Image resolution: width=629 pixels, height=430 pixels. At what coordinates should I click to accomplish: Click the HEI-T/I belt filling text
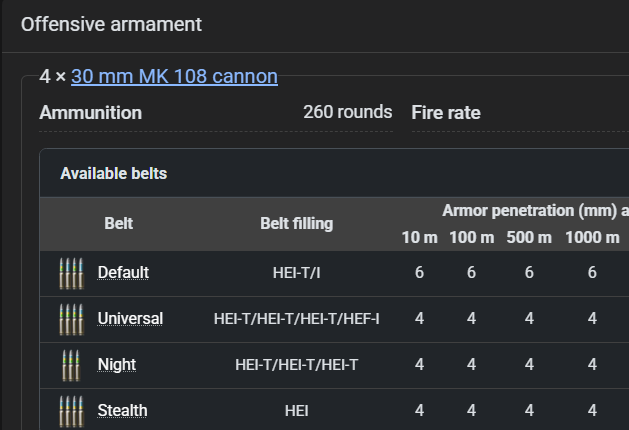296,273
